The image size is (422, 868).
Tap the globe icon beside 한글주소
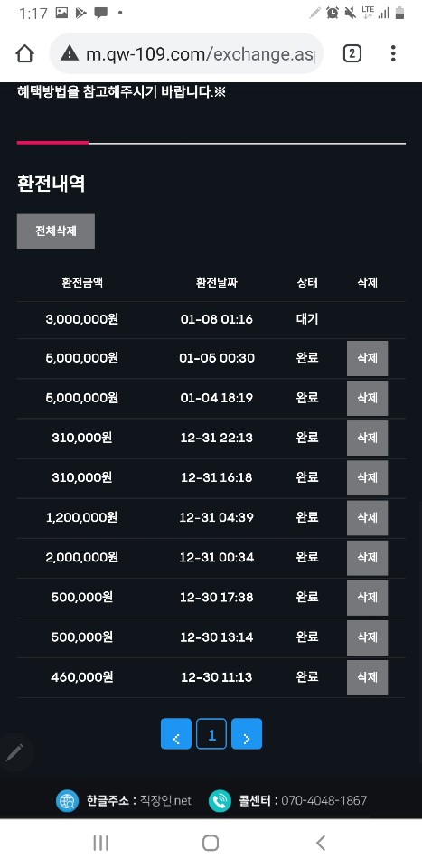pos(68,800)
